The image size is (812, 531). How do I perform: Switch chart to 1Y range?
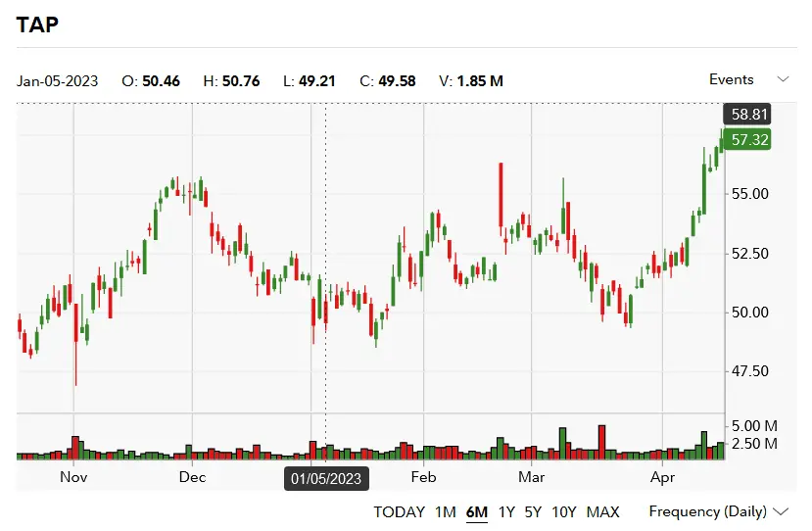pyautogui.click(x=506, y=512)
